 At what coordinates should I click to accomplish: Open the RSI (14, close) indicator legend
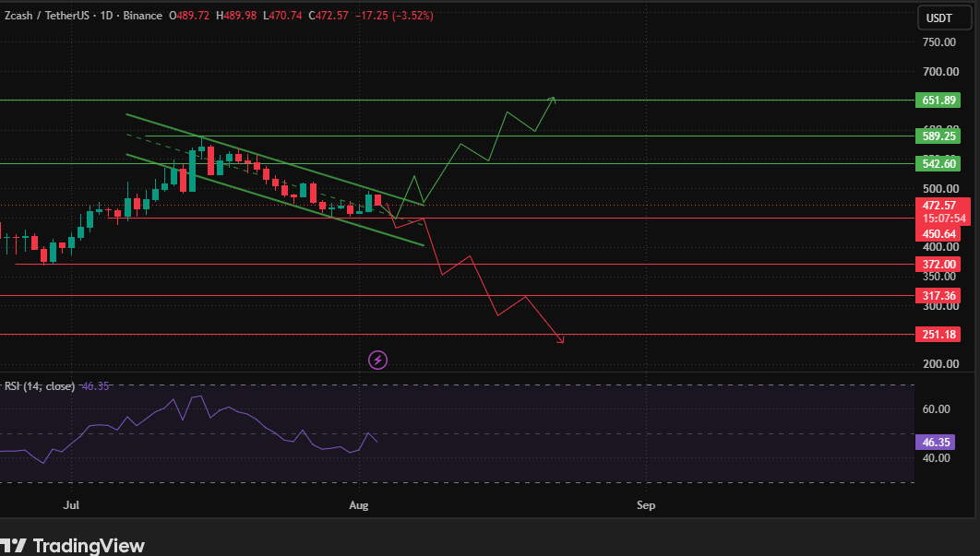point(40,386)
